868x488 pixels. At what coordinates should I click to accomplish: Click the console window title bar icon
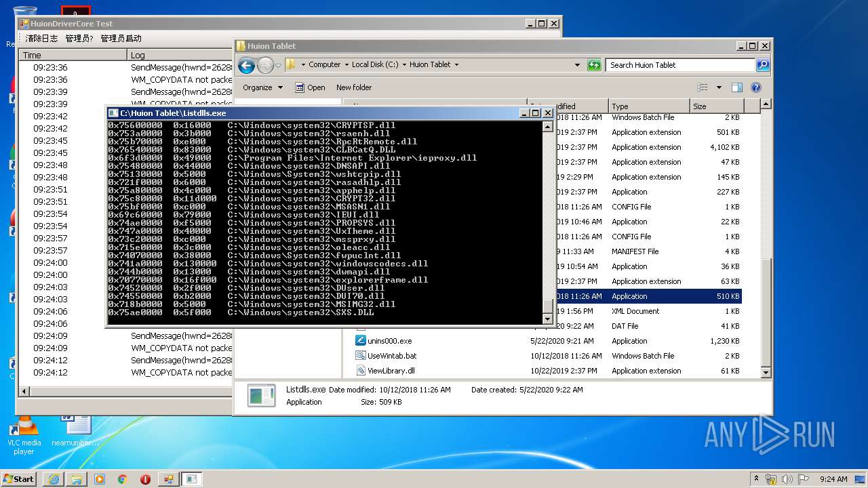click(113, 113)
